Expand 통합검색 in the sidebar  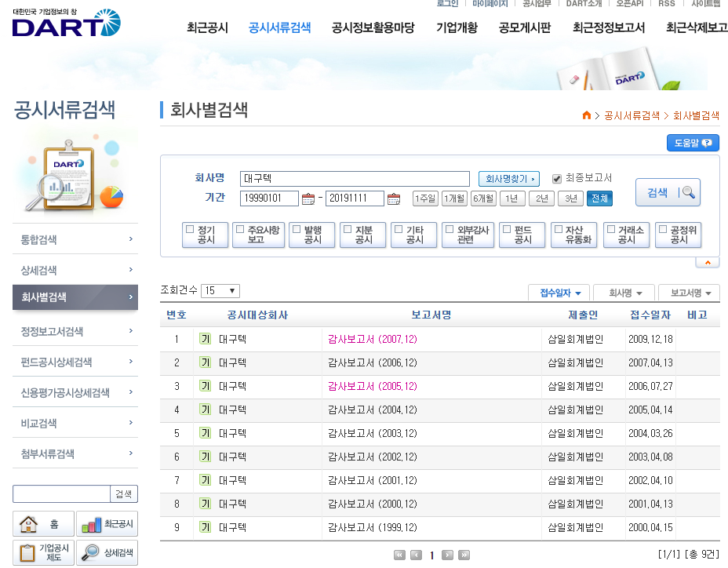75,239
